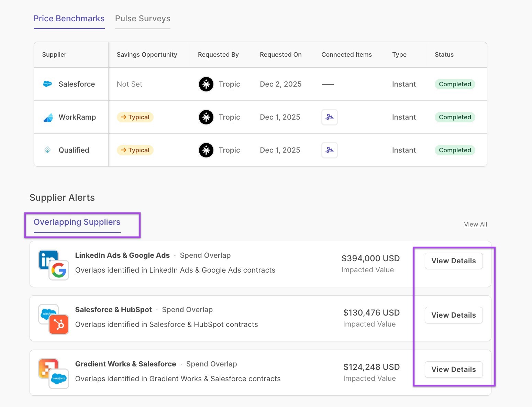View details for LinkedIn Ads & Google Ads

[453, 261]
